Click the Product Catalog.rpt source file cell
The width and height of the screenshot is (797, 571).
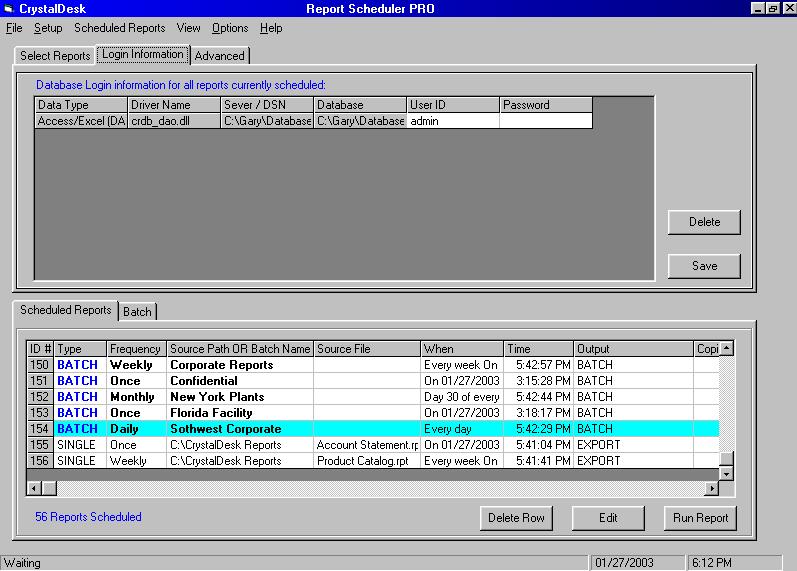point(367,461)
